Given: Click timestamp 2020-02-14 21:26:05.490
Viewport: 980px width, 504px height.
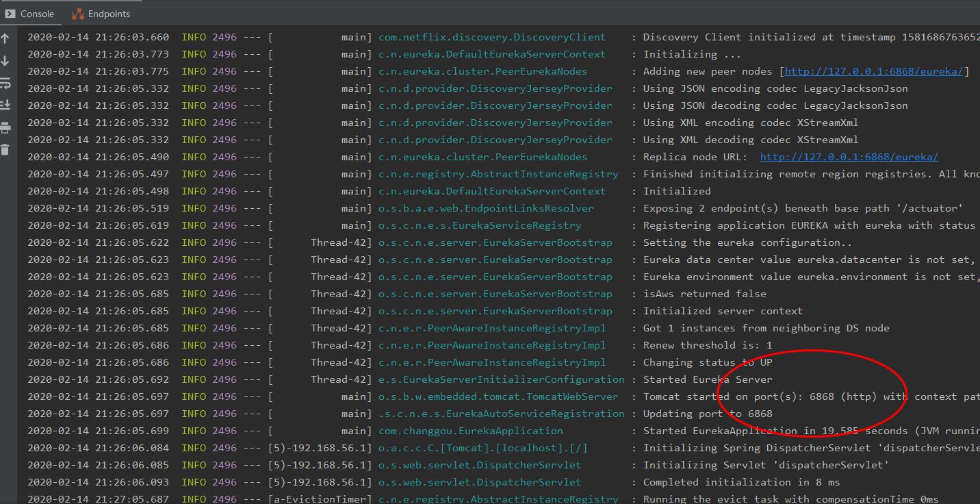Looking at the screenshot, I should (98, 157).
